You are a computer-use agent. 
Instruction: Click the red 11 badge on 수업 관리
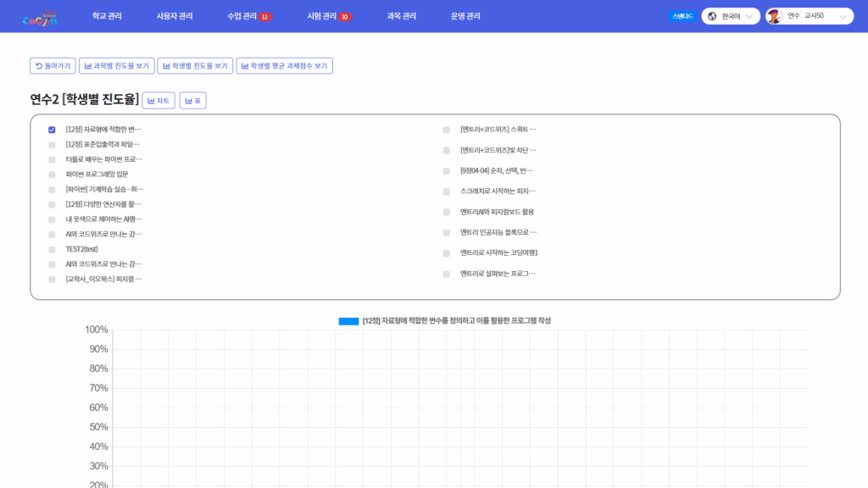tap(265, 17)
